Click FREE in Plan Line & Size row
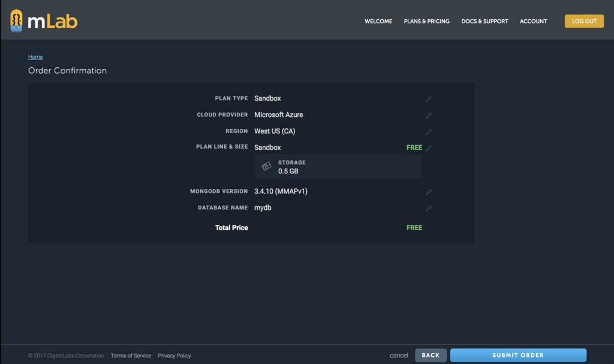 click(414, 148)
